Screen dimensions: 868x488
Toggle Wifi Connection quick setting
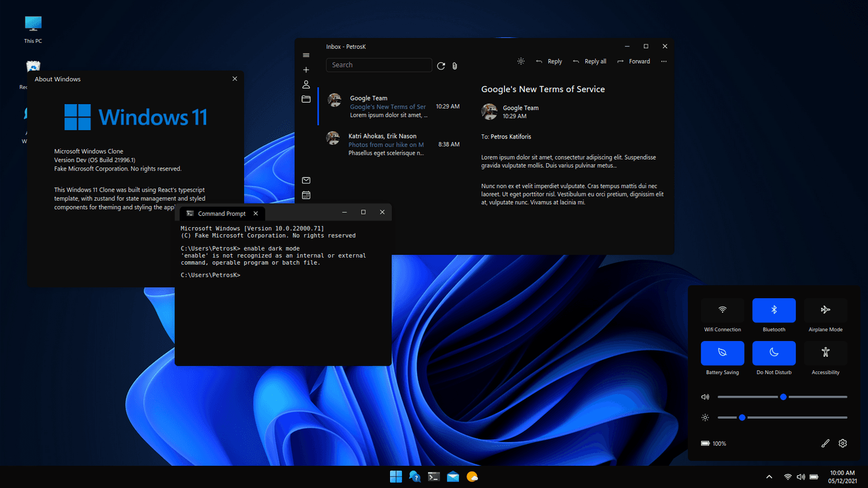[722, 310]
